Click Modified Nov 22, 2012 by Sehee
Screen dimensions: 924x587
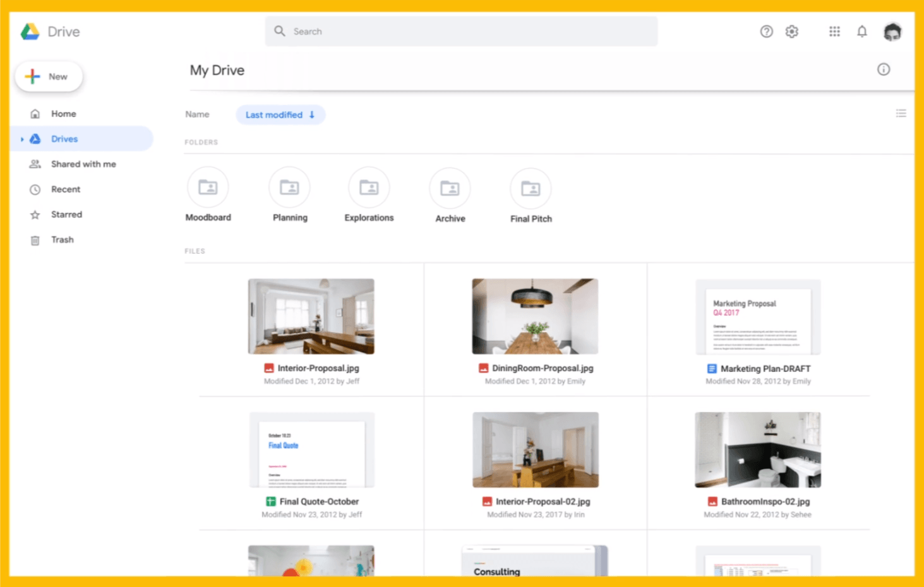point(757,514)
